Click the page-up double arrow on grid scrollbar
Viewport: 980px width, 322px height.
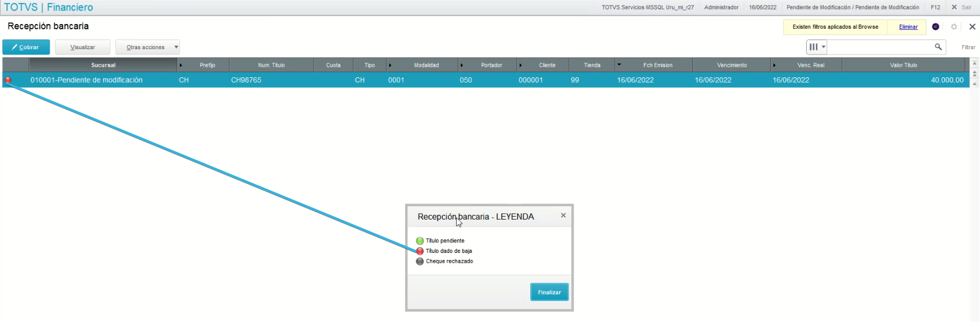pyautogui.click(x=975, y=74)
